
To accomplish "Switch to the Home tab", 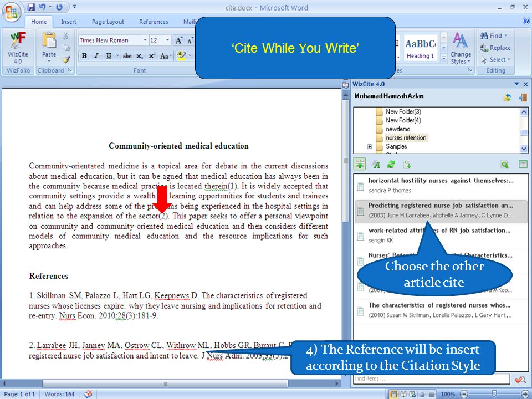I will coord(39,22).
